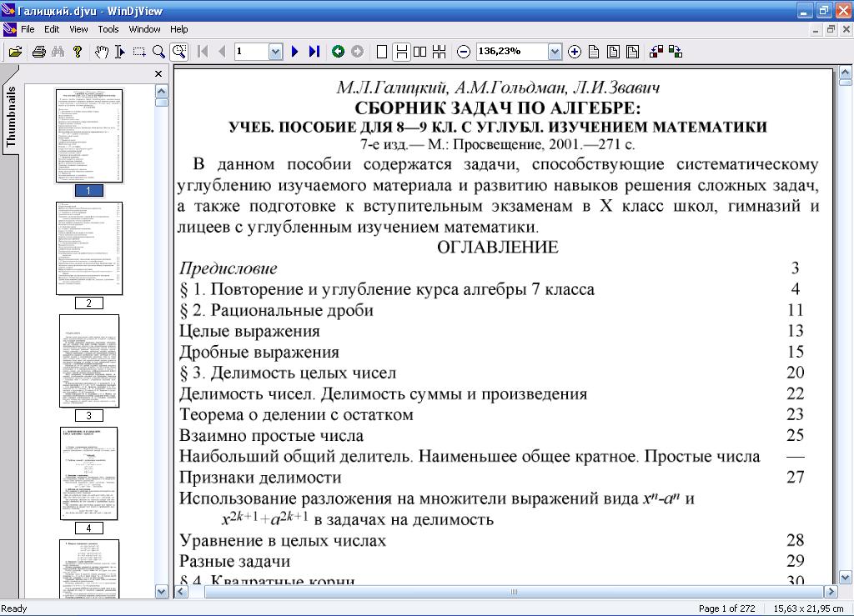Click the Print icon in toolbar
The height and width of the screenshot is (616, 854).
tap(38, 52)
